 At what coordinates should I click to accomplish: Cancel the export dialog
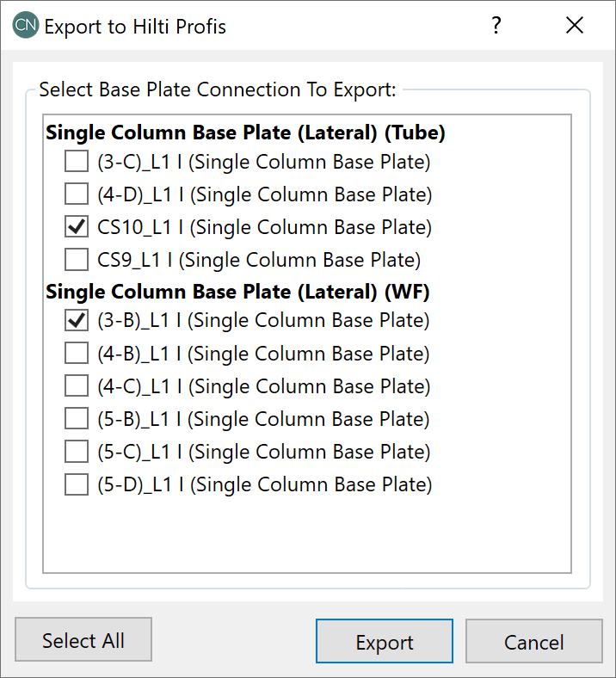(x=533, y=642)
